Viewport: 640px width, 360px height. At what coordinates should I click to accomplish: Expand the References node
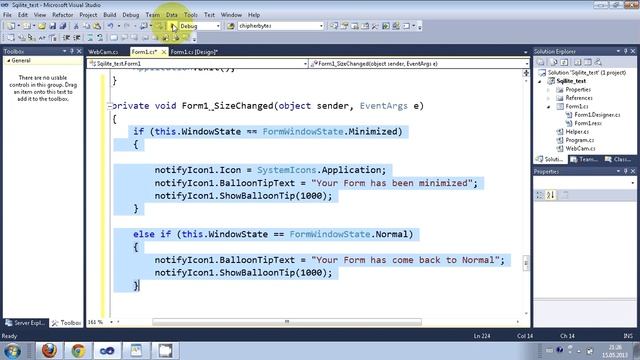pos(549,98)
